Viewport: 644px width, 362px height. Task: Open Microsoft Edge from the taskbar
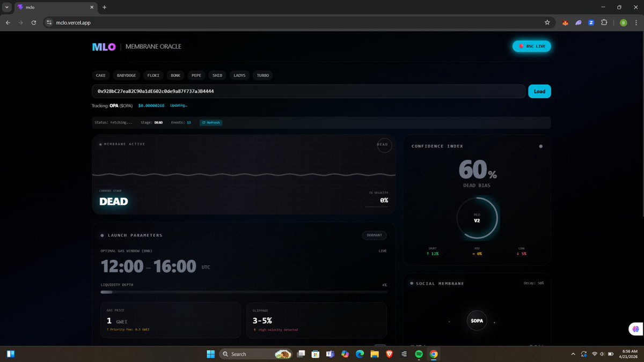360,353
